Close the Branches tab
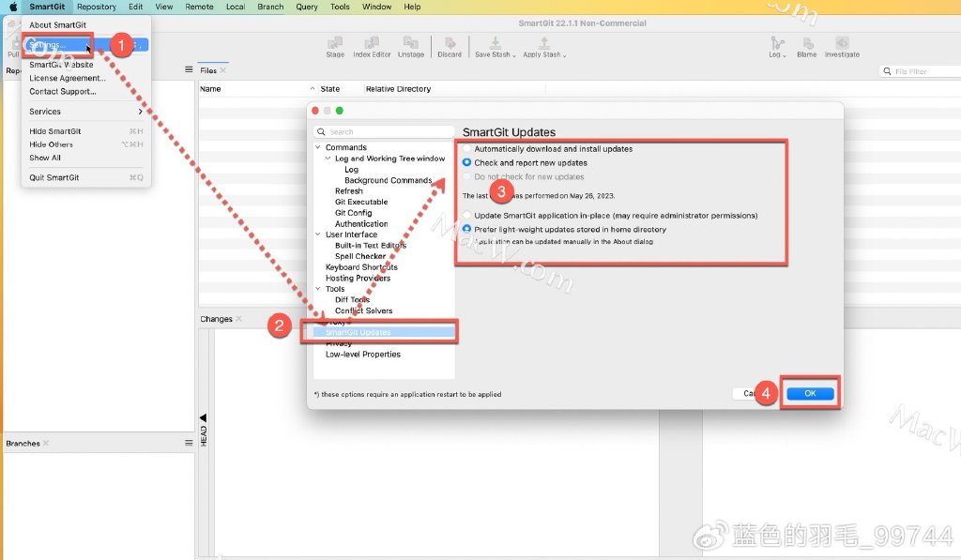Image resolution: width=961 pixels, height=560 pixels. [x=46, y=443]
